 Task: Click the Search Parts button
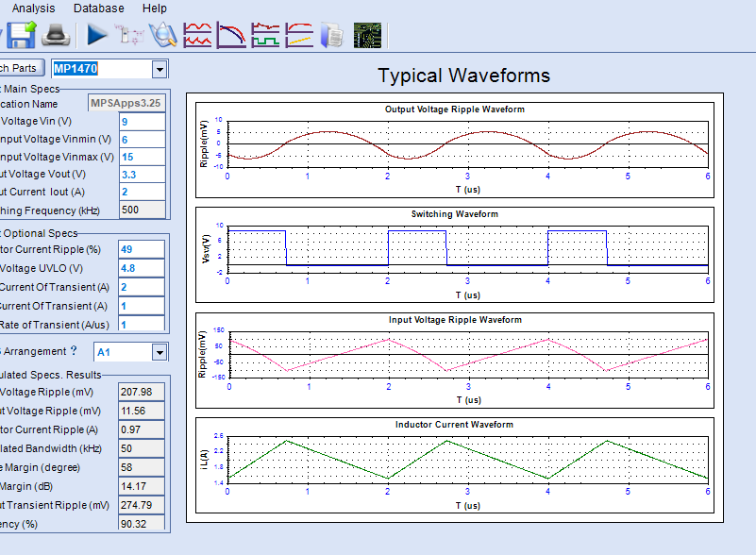pos(19,68)
